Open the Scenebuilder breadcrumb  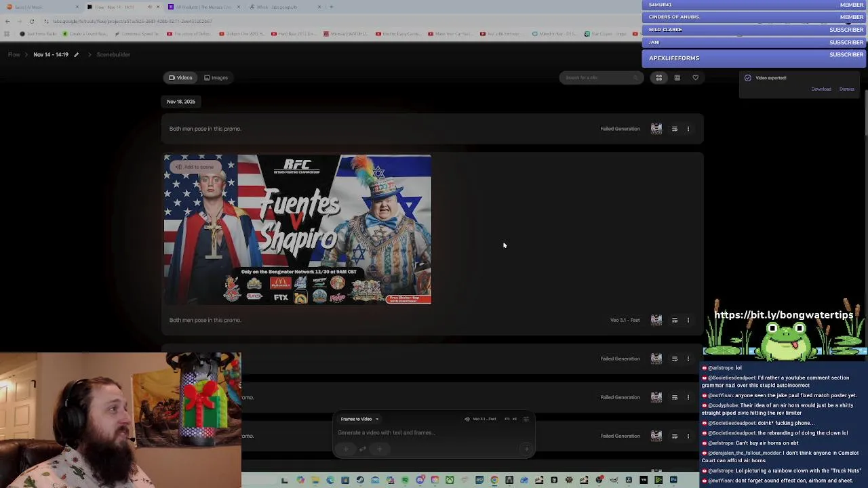(113, 54)
